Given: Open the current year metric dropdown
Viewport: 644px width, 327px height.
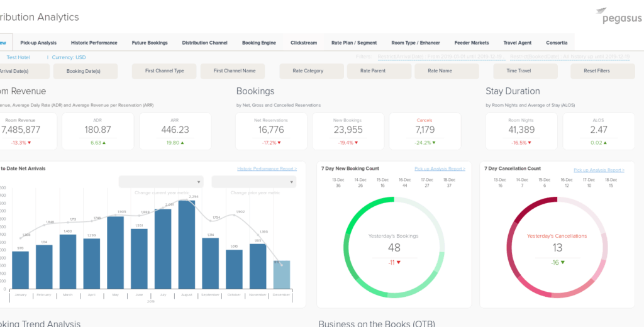Looking at the screenshot, I should [x=161, y=182].
